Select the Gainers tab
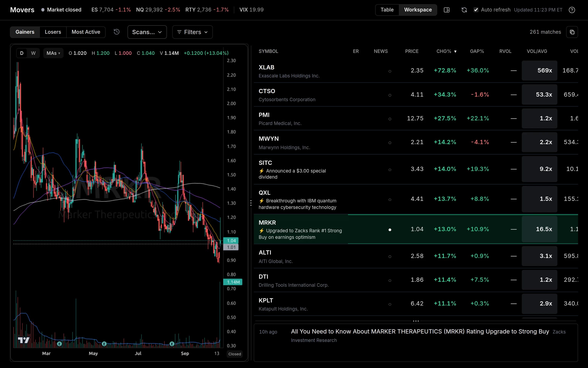 pos(25,32)
